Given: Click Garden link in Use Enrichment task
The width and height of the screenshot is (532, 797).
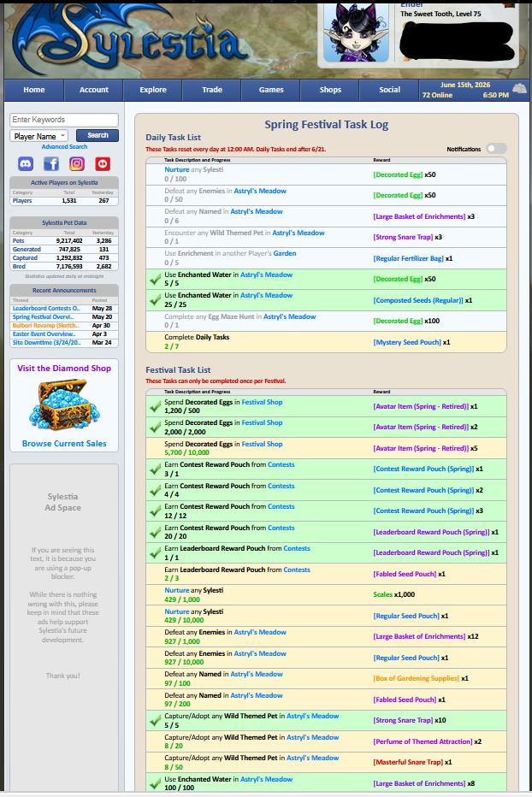Looking at the screenshot, I should (x=285, y=254).
